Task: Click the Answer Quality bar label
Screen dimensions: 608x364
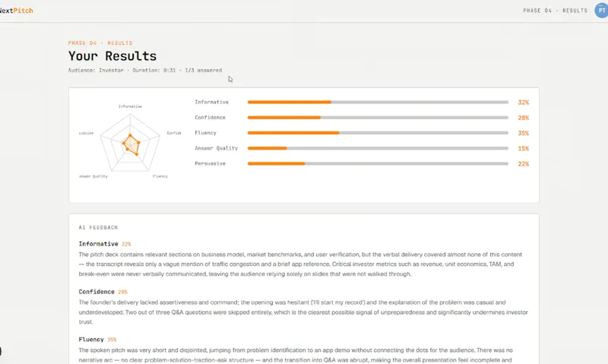Action: tap(217, 148)
